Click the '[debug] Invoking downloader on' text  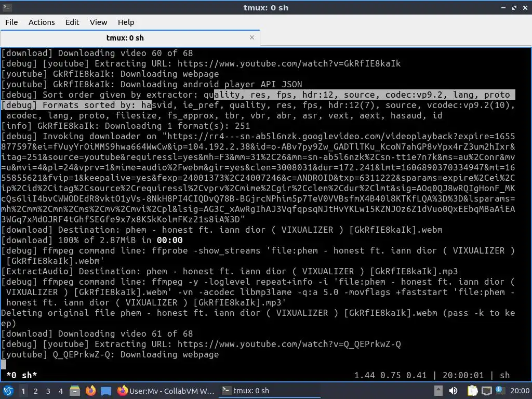[x=79, y=137]
